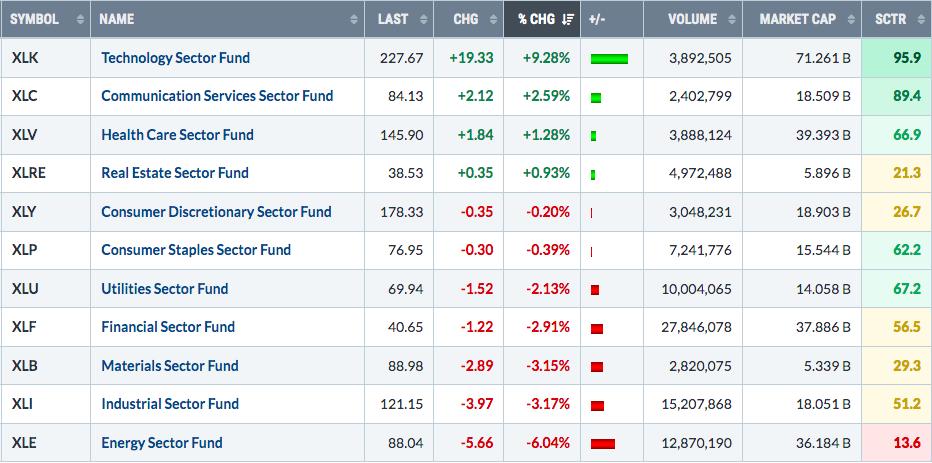This screenshot has width=932, height=463.
Task: Click the green change bar for XLK
Action: [x=609, y=59]
